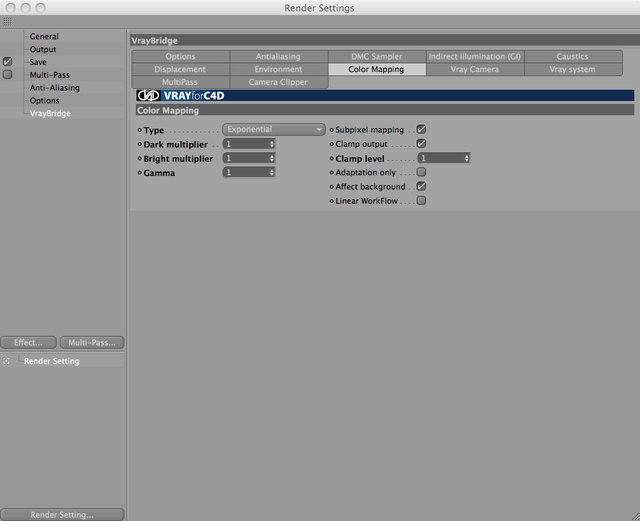Select the Render Setting preset entry
The width and height of the screenshot is (640, 521).
click(52, 361)
